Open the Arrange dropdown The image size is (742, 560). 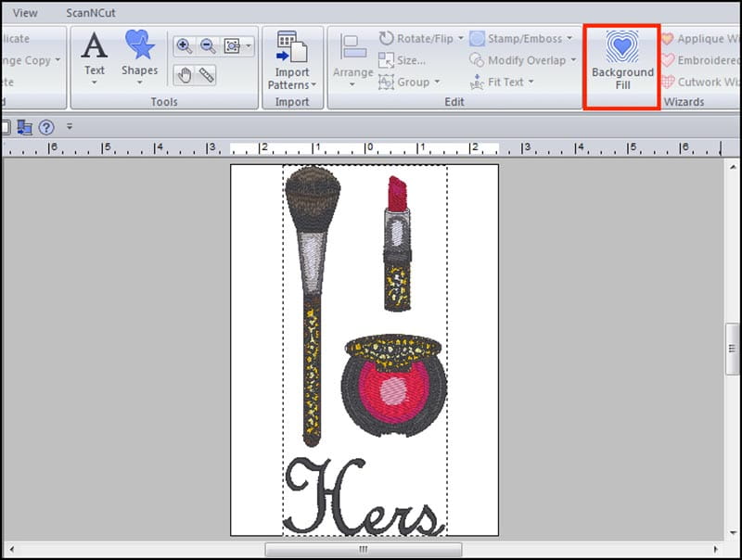click(353, 60)
